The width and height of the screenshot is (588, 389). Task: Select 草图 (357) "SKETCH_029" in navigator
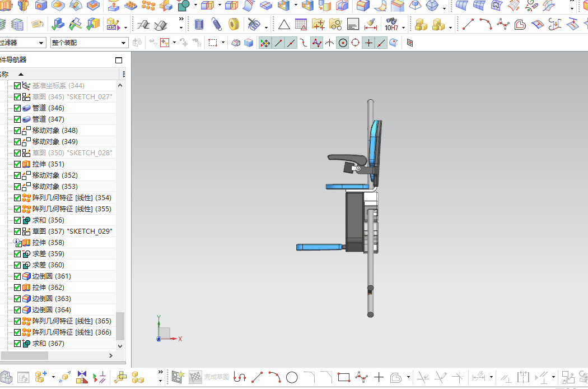click(x=72, y=231)
